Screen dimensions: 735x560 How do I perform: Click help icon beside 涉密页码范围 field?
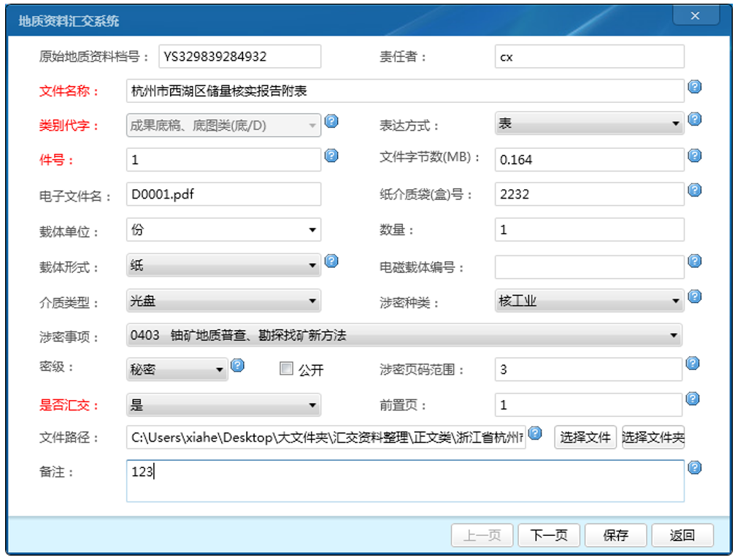693,363
